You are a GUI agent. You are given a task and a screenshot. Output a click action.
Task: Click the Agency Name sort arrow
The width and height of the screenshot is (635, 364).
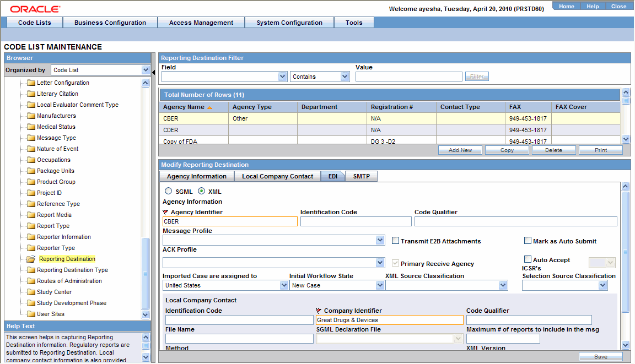click(209, 107)
